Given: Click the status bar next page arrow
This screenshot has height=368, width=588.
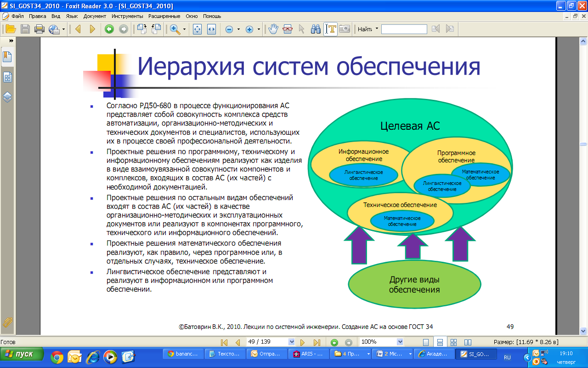Looking at the screenshot, I should pos(302,342).
